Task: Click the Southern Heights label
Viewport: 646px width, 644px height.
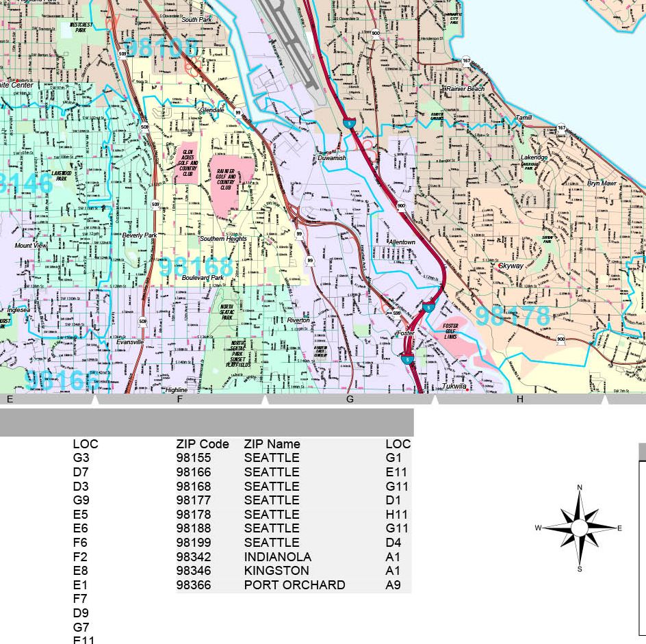Action: [x=223, y=239]
